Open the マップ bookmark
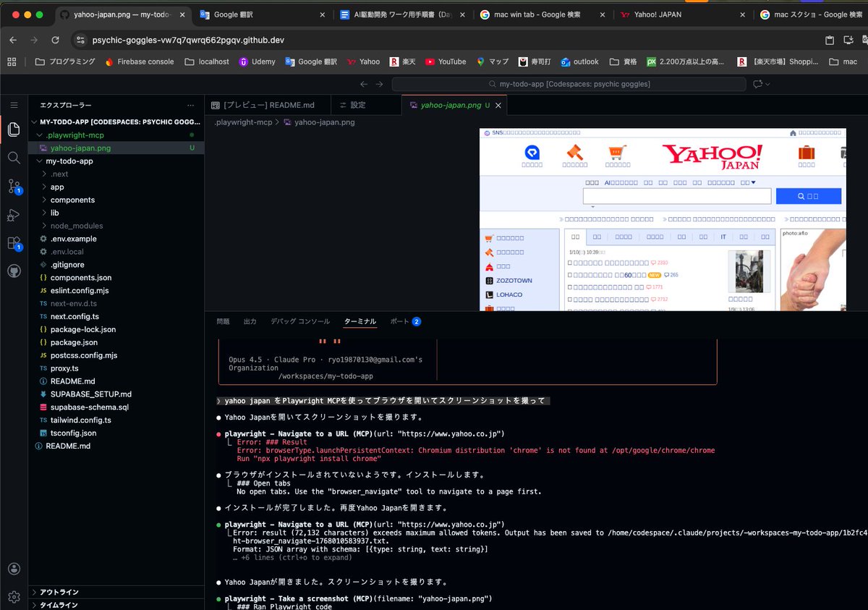This screenshot has width=868, height=610. [492, 62]
